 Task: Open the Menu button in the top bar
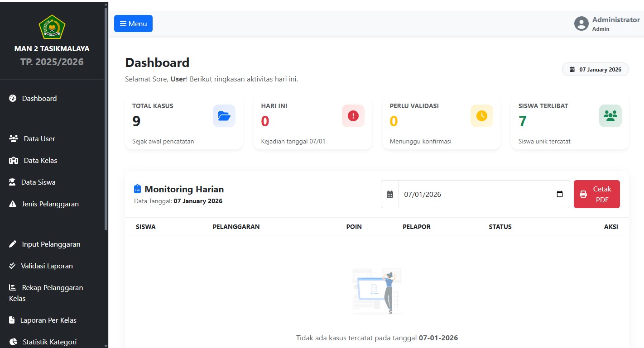pyautogui.click(x=133, y=23)
